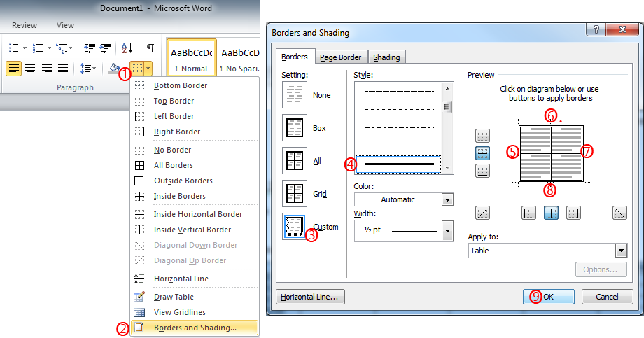644x338 pixels.
Task: Toggle Align Text Left
Action: point(13,68)
